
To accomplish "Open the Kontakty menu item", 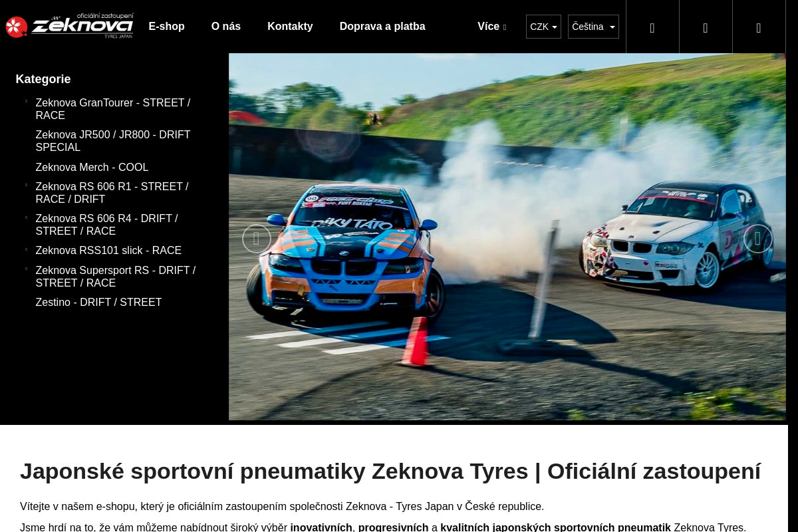I will click(290, 27).
